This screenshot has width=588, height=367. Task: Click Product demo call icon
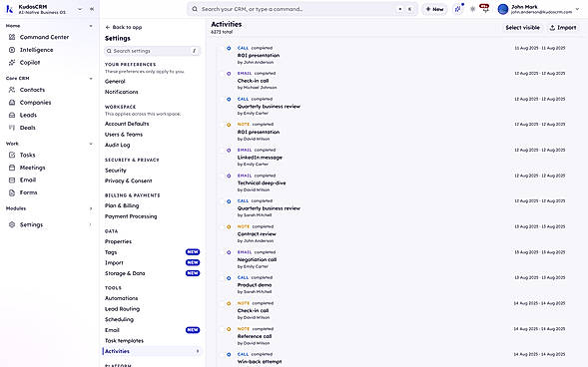click(x=229, y=278)
